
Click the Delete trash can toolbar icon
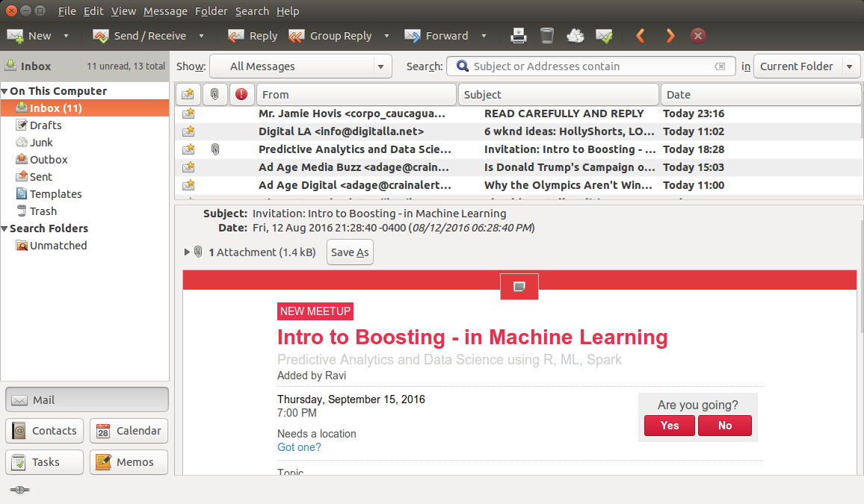tap(547, 36)
